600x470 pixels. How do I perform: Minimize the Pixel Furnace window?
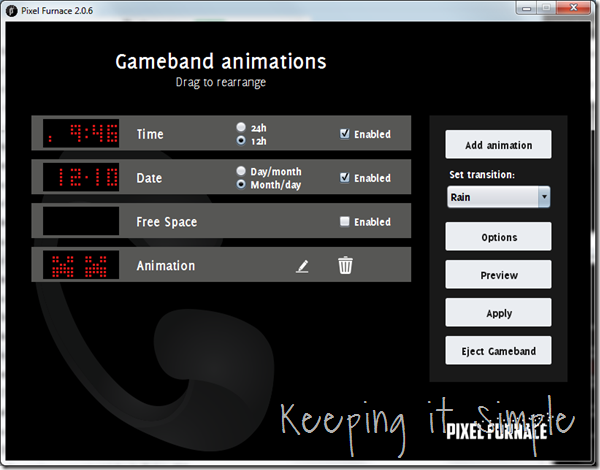point(527,8)
